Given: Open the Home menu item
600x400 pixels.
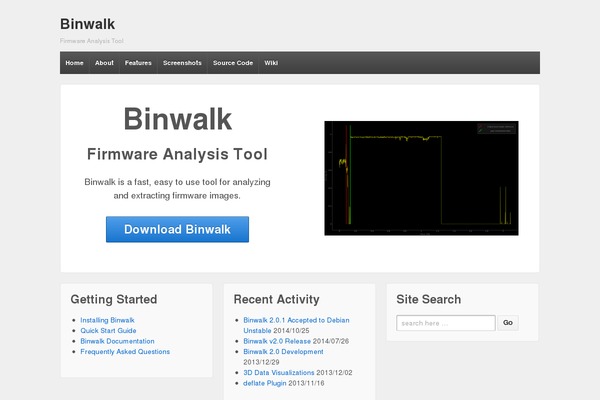Looking at the screenshot, I should coord(74,63).
